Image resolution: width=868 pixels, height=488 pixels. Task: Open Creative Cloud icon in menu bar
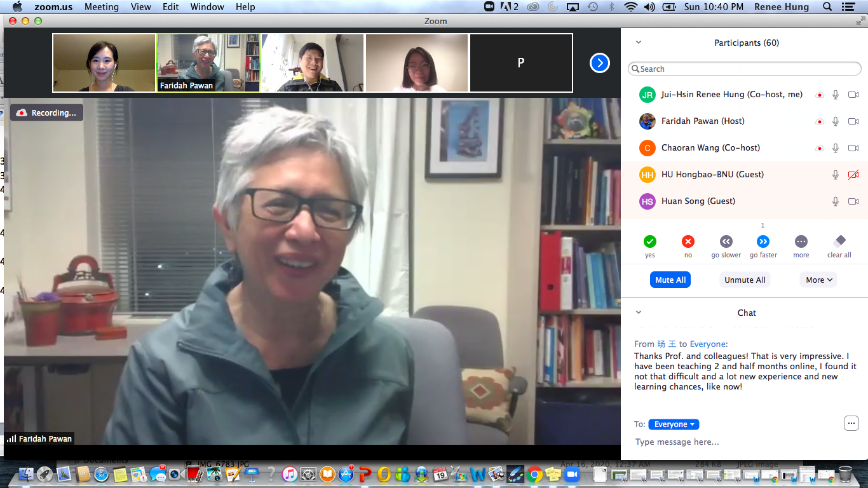pyautogui.click(x=533, y=7)
